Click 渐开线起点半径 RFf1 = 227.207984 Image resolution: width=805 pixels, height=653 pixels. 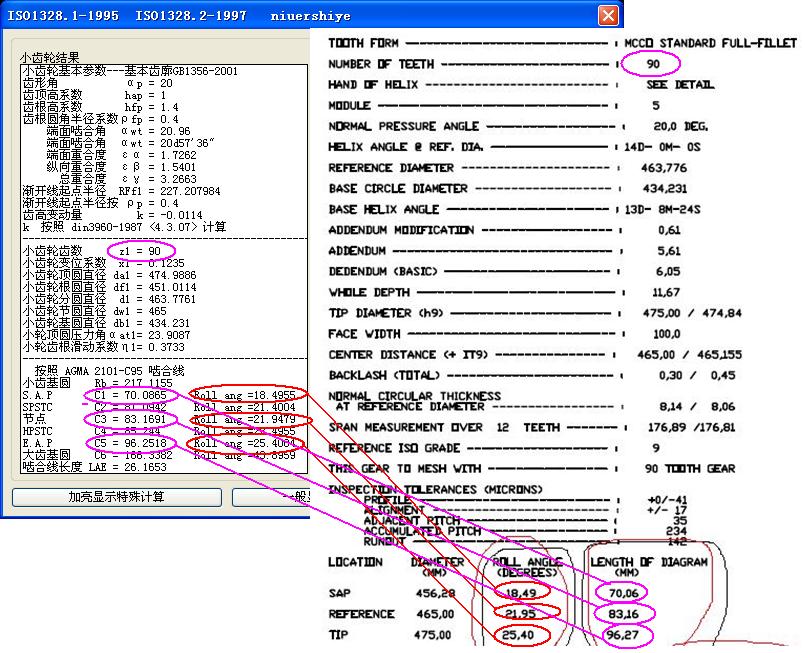(x=121, y=191)
